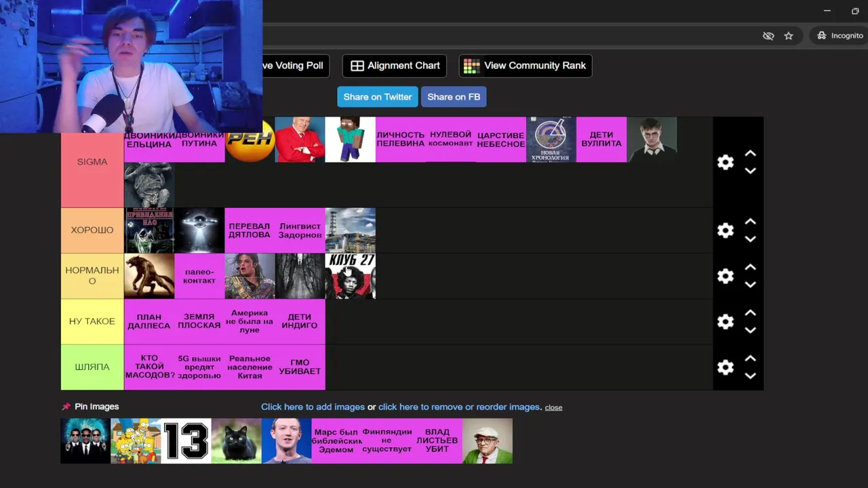
Task: Share tier list on Twitter
Action: coord(378,97)
